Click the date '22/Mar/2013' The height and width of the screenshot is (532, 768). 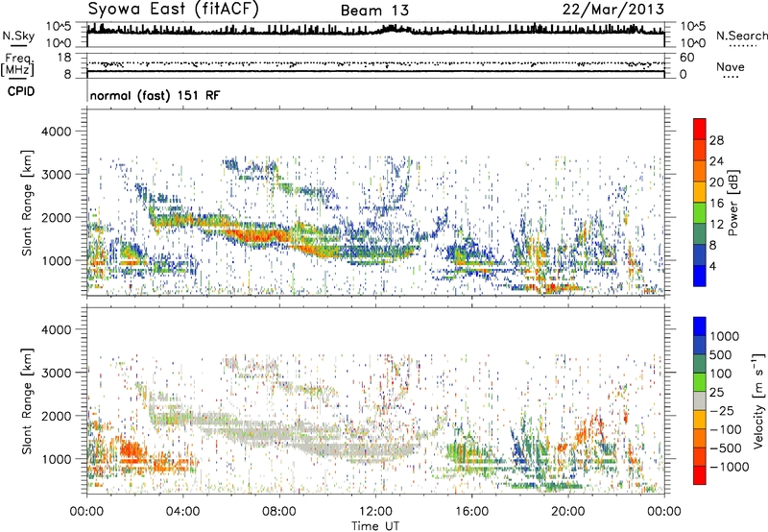click(613, 10)
